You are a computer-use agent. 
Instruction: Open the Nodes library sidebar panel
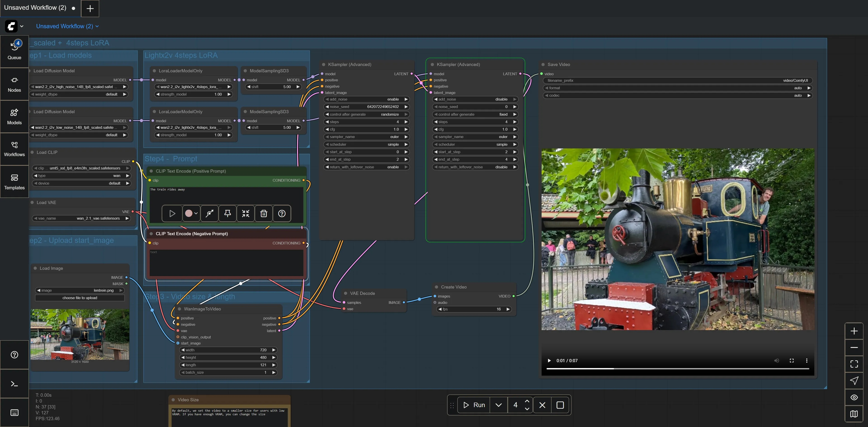tap(14, 84)
